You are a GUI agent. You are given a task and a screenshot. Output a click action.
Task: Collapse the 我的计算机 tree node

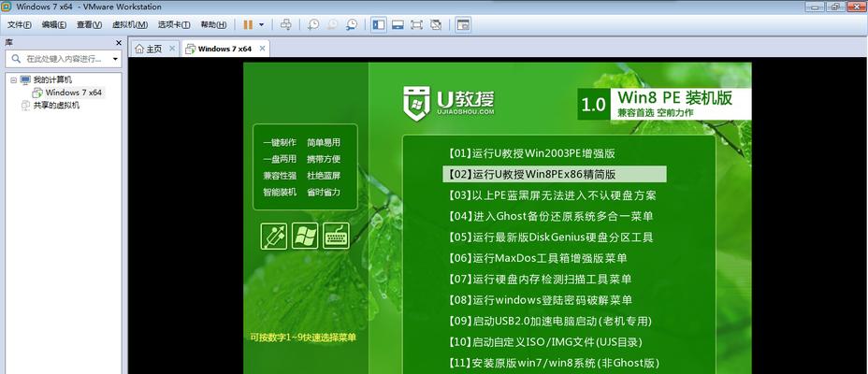tap(13, 79)
